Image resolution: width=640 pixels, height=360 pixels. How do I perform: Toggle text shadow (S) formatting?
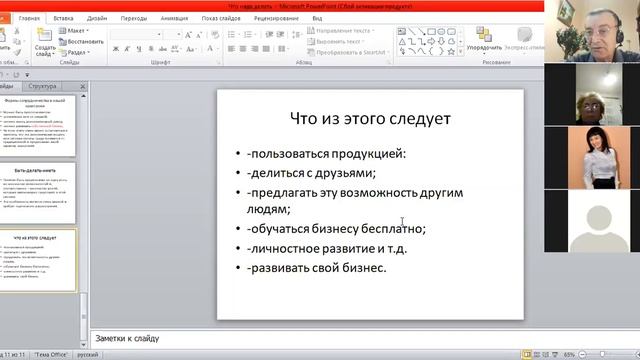pos(151,49)
